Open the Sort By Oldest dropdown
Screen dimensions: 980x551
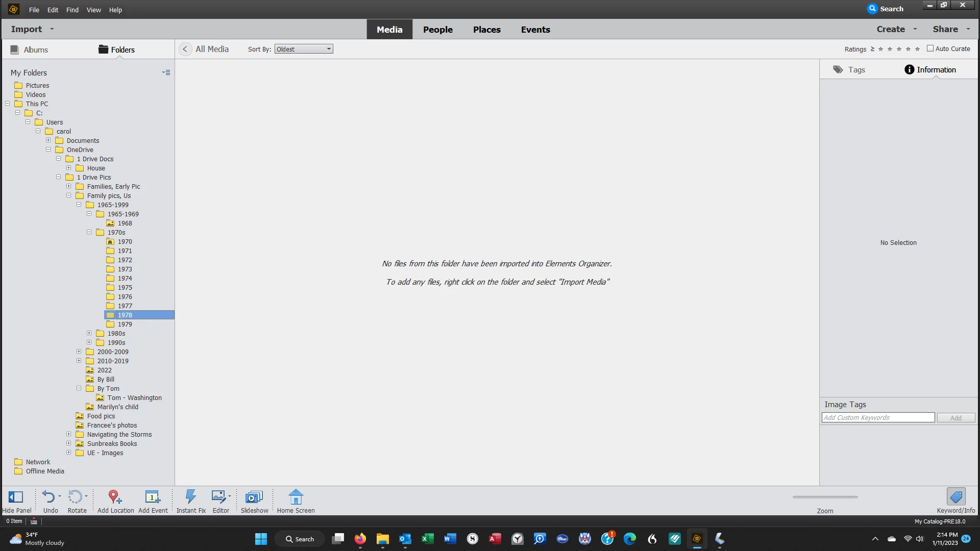tap(304, 49)
